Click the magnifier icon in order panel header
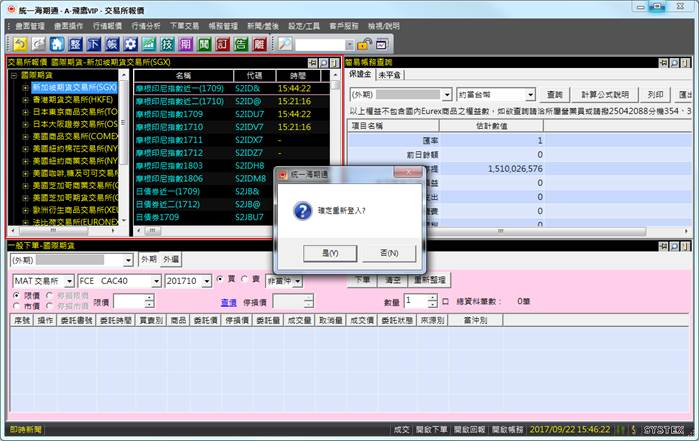Viewport: 699px width, 441px height. click(674, 246)
